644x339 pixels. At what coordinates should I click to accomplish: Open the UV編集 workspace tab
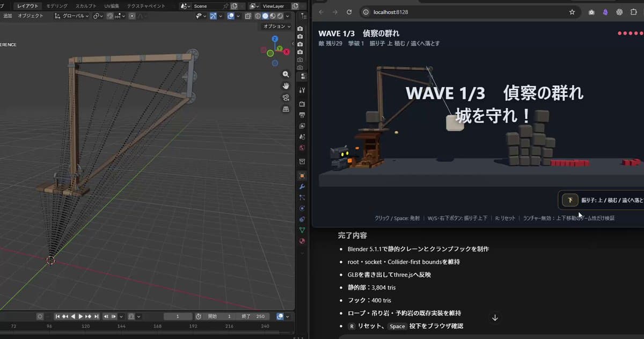[112, 6]
